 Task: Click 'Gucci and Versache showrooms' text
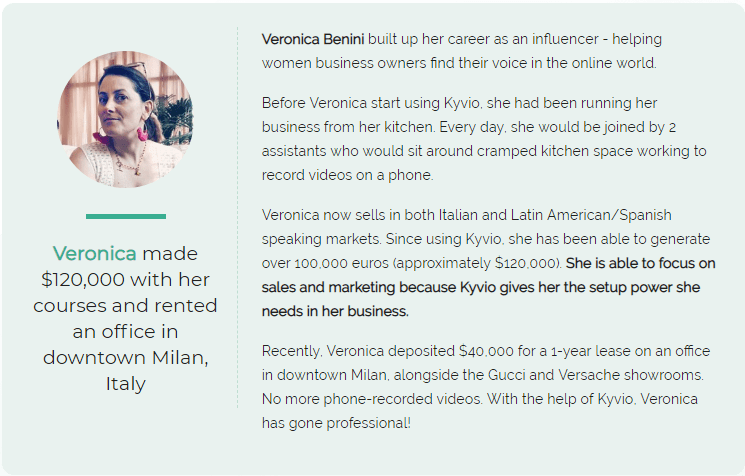click(x=595, y=375)
